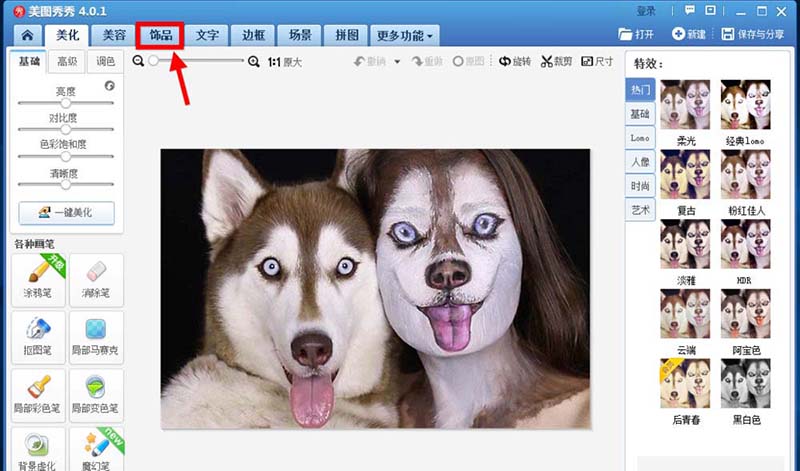Open the 拼图 tab
This screenshot has height=471, width=800.
click(x=346, y=35)
